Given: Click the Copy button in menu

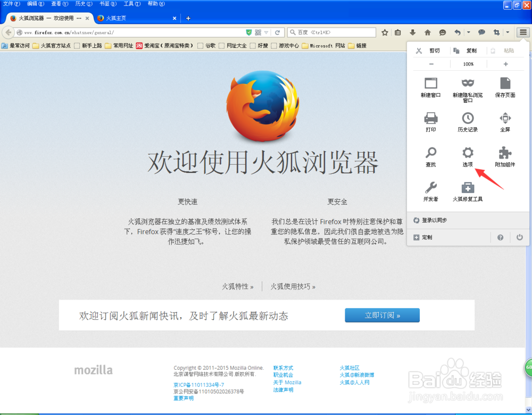Looking at the screenshot, I should 465,51.
